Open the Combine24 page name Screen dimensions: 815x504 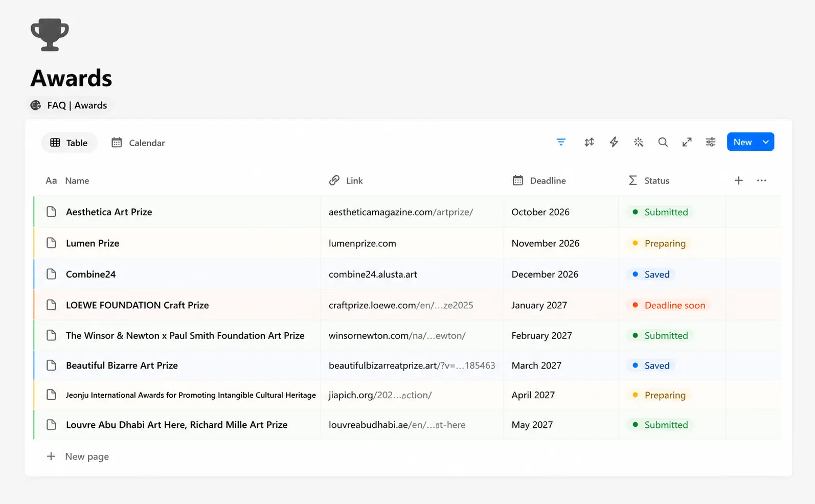pos(90,274)
